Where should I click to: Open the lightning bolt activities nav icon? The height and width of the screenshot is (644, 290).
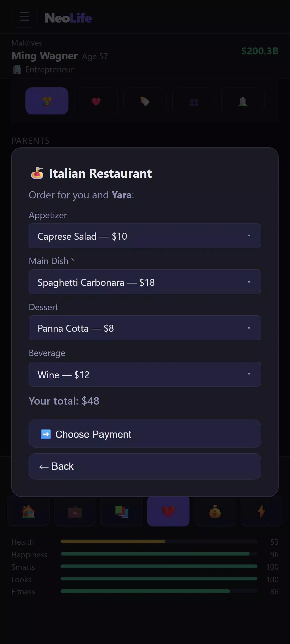262,512
